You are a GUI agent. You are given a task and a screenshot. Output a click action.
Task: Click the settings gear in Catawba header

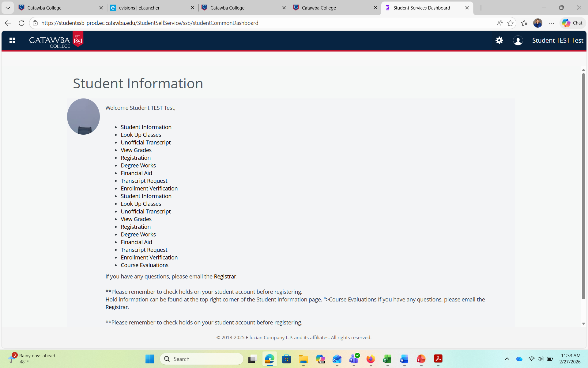(x=499, y=40)
